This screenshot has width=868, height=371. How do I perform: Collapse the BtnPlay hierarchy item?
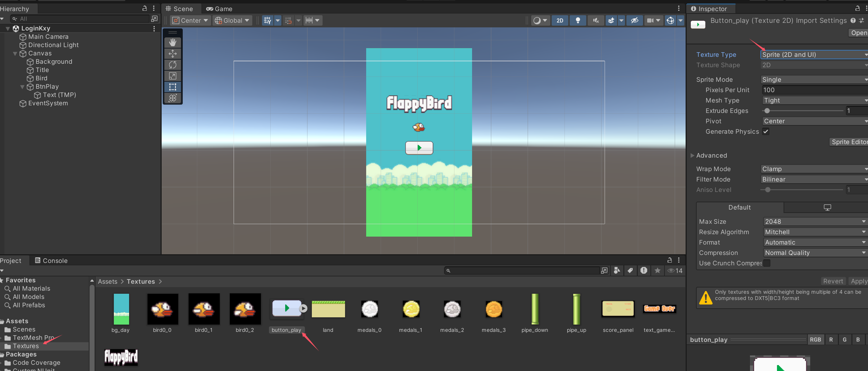pyautogui.click(x=22, y=87)
